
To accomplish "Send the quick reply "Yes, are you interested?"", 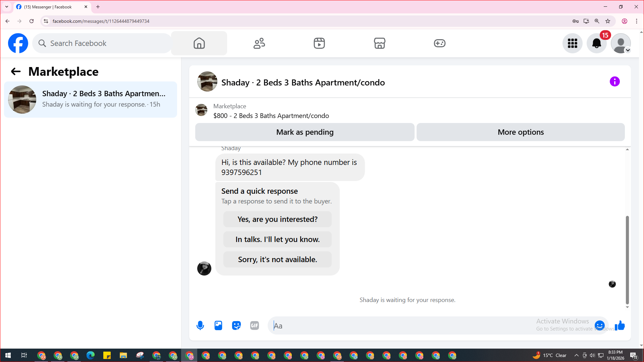I will tap(277, 219).
